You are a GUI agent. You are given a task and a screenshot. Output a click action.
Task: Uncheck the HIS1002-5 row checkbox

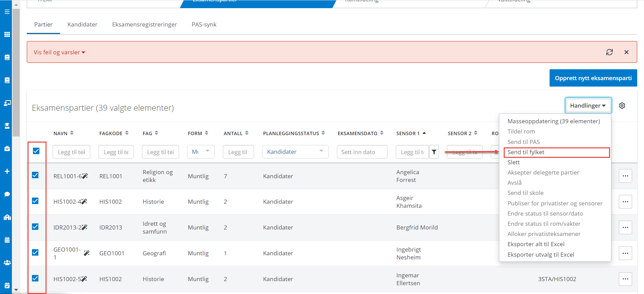(x=35, y=278)
